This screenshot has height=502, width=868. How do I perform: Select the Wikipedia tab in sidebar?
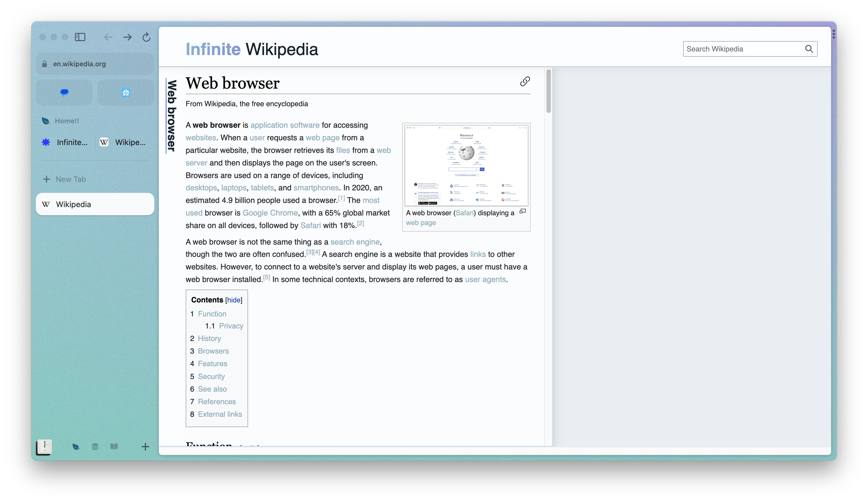[x=95, y=204]
